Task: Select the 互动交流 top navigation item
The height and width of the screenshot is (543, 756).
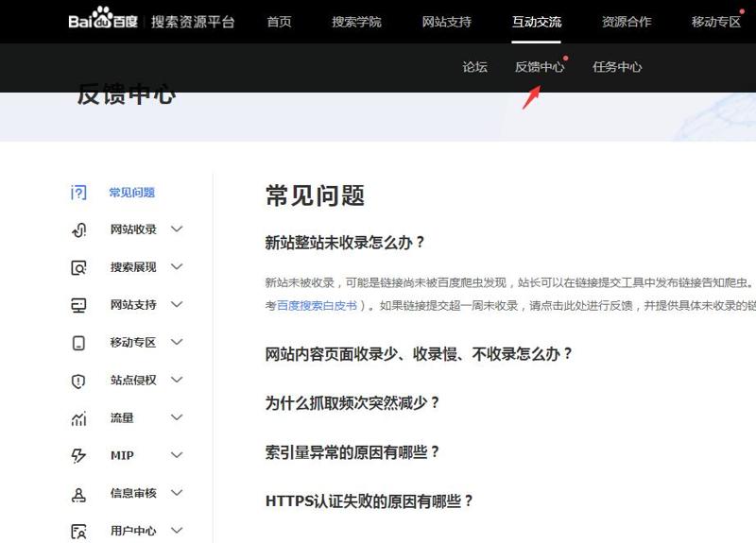Action: tap(537, 22)
